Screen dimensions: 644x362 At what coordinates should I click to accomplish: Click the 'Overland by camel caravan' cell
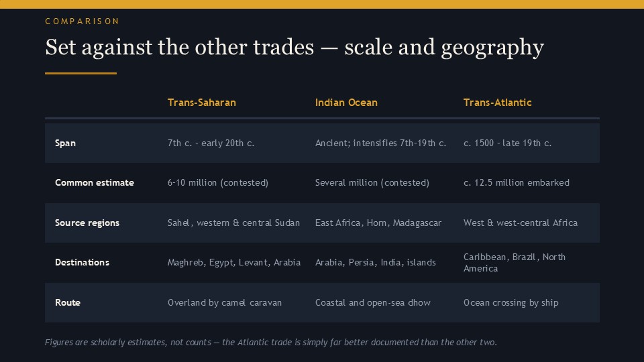225,302
